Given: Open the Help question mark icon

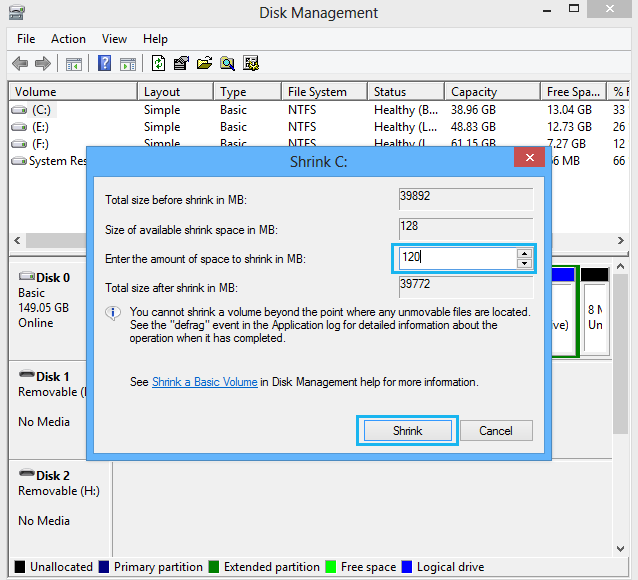Looking at the screenshot, I should coord(105,63).
